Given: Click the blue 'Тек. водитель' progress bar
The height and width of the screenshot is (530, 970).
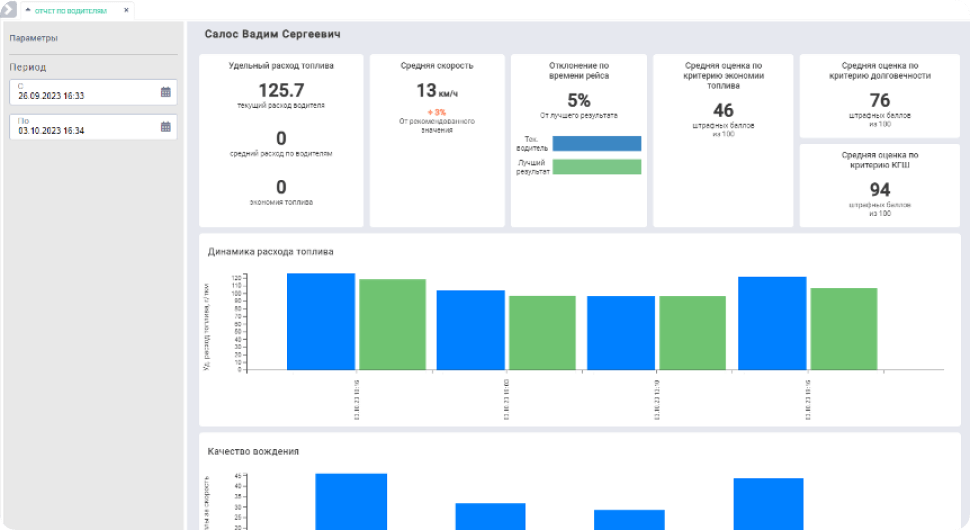Looking at the screenshot, I should (x=596, y=143).
